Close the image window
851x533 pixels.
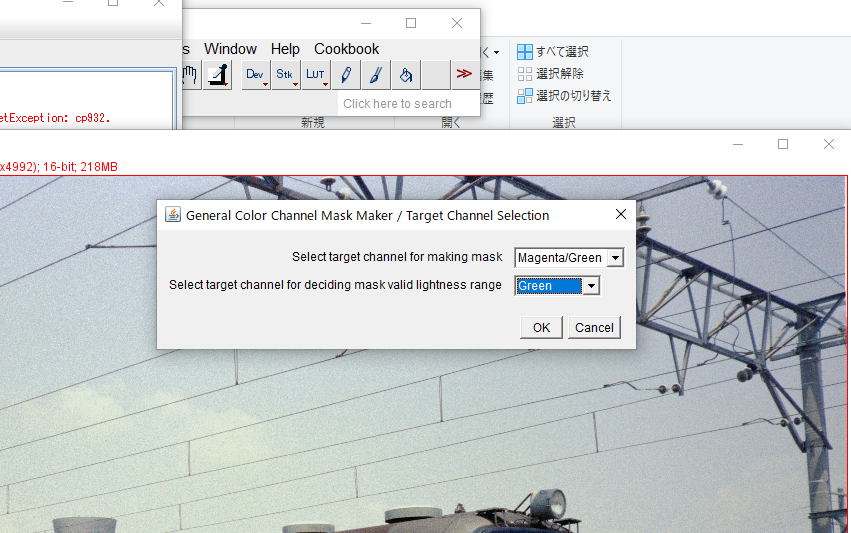(828, 144)
